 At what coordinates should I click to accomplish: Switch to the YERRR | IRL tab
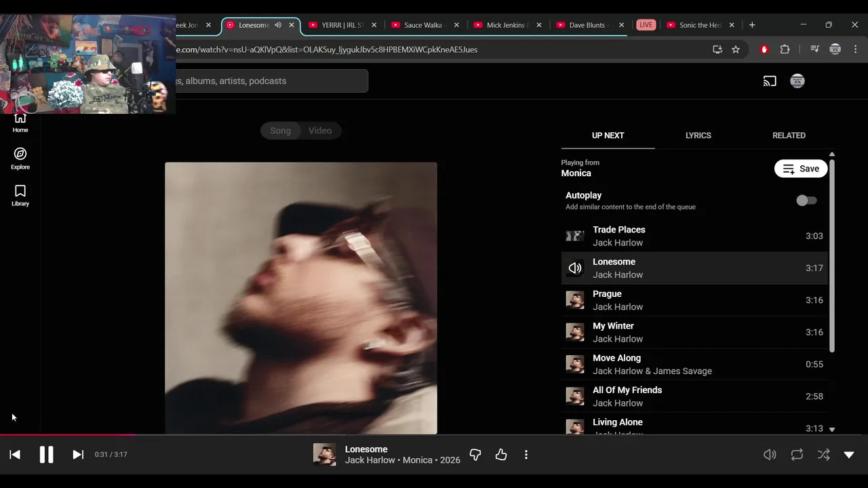(342, 25)
